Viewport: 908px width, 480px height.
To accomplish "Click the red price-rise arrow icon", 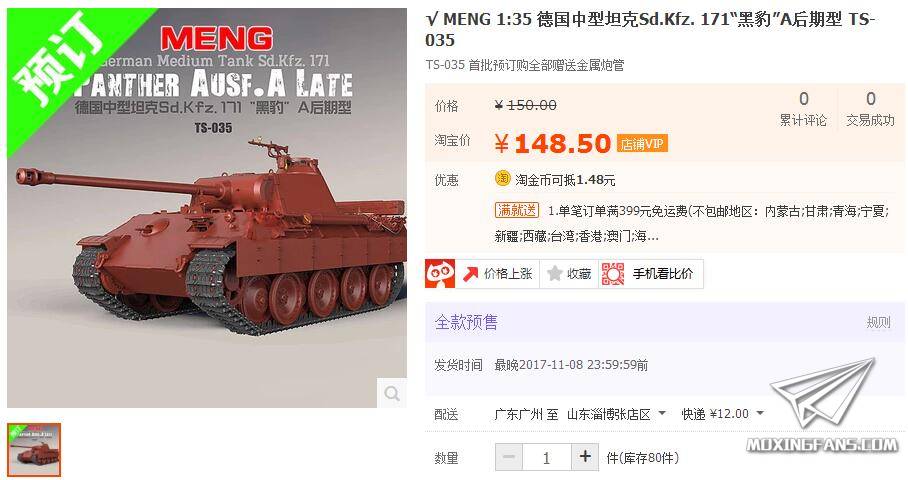I will tap(471, 274).
